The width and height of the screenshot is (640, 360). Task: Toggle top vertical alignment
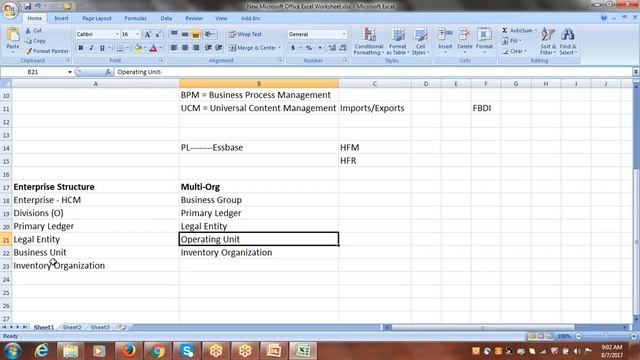point(174,34)
